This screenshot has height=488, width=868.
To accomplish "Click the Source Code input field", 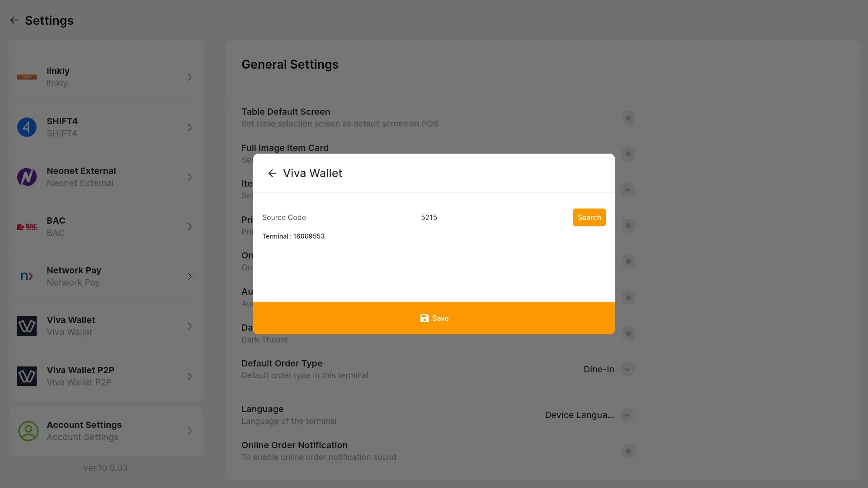I will tap(493, 217).
